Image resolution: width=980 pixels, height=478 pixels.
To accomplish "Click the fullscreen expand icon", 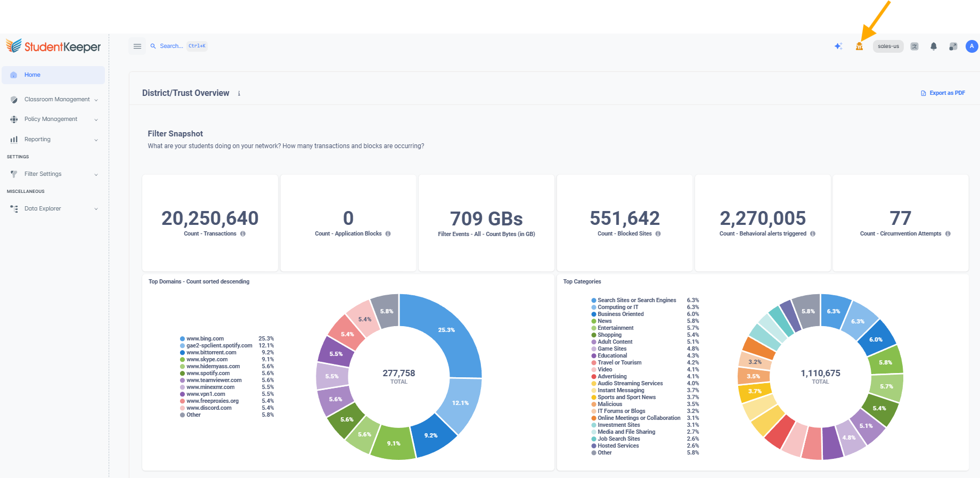I will click(x=953, y=46).
